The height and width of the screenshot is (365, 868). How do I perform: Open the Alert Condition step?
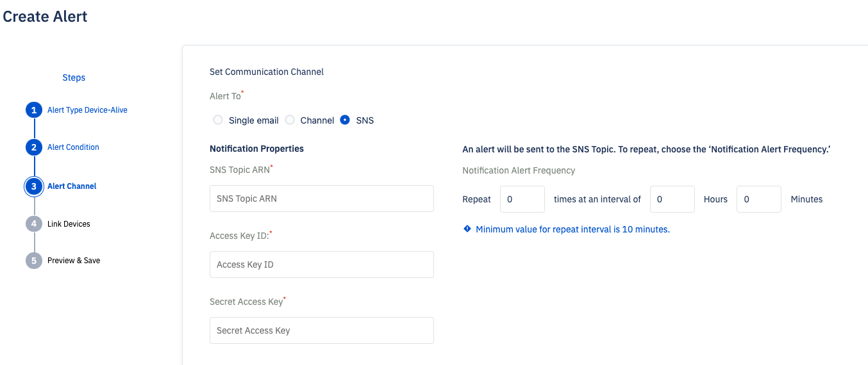coord(73,147)
